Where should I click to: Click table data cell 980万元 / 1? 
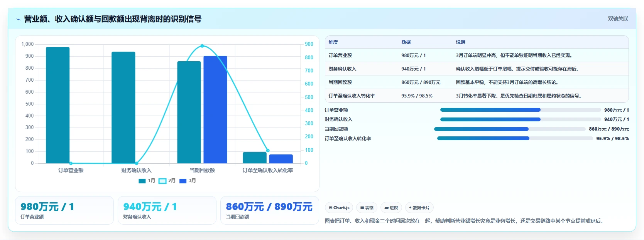click(414, 55)
